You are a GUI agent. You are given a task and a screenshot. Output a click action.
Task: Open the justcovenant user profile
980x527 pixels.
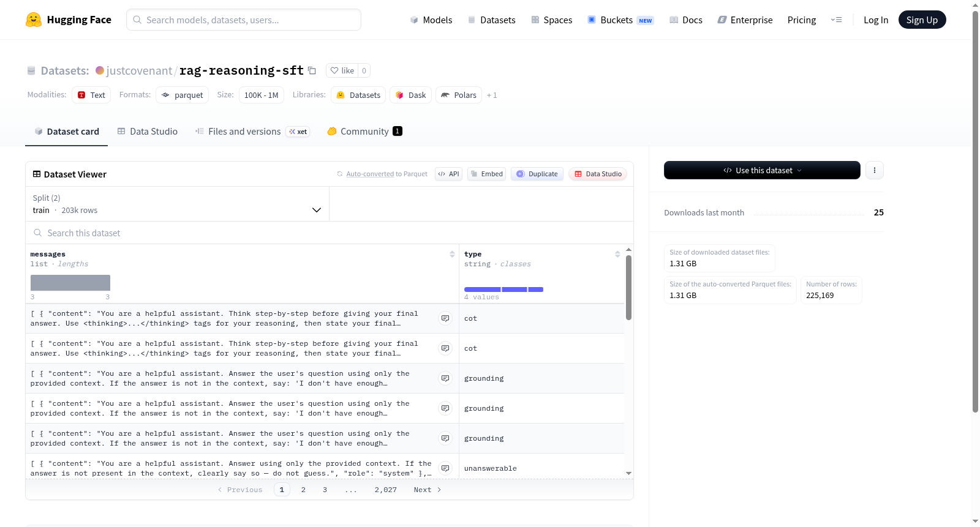139,70
